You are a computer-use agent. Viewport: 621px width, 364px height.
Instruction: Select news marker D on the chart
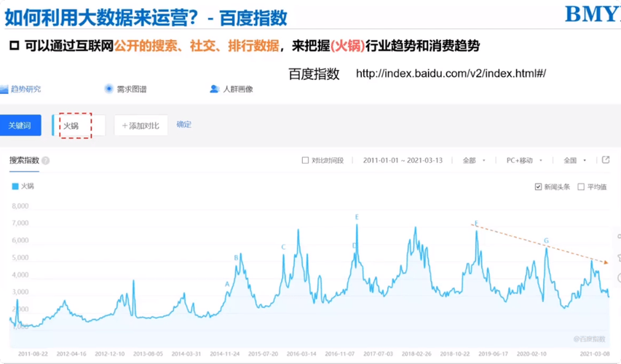355,245
